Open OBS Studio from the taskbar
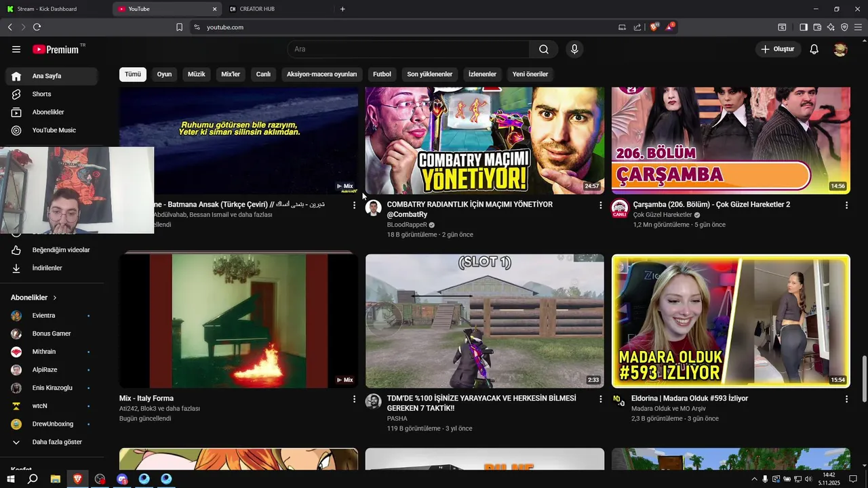Viewport: 868px width, 488px height. pyautogui.click(x=100, y=479)
